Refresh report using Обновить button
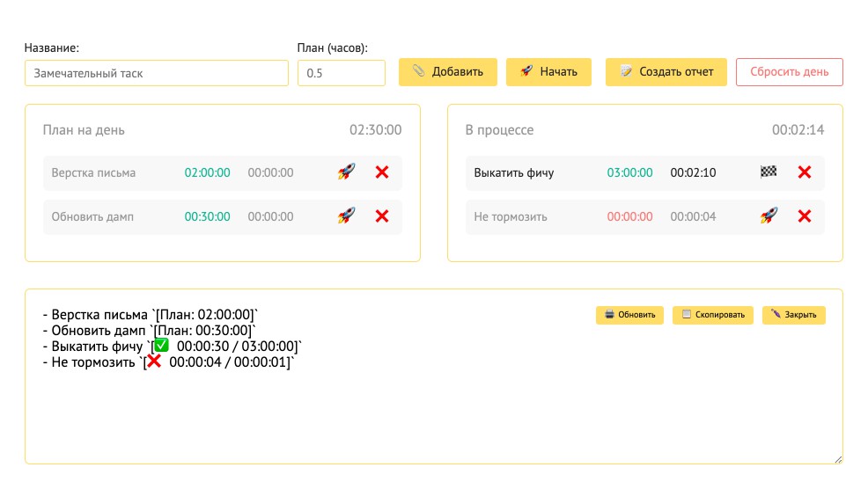This screenshot has width=868, height=482. click(x=629, y=315)
